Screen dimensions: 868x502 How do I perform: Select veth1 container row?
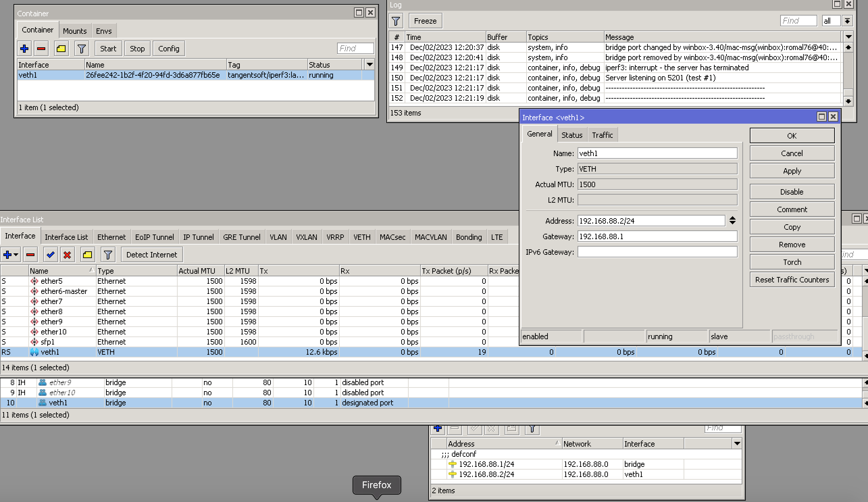coord(196,75)
